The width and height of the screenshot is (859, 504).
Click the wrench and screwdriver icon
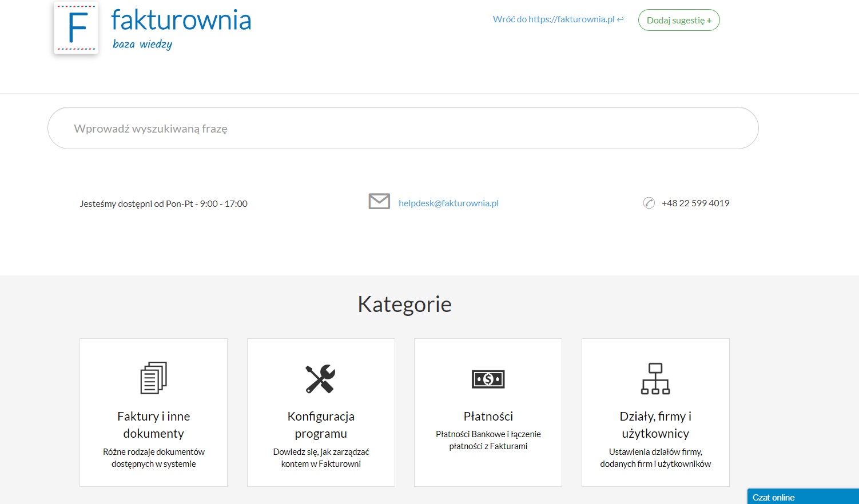320,379
